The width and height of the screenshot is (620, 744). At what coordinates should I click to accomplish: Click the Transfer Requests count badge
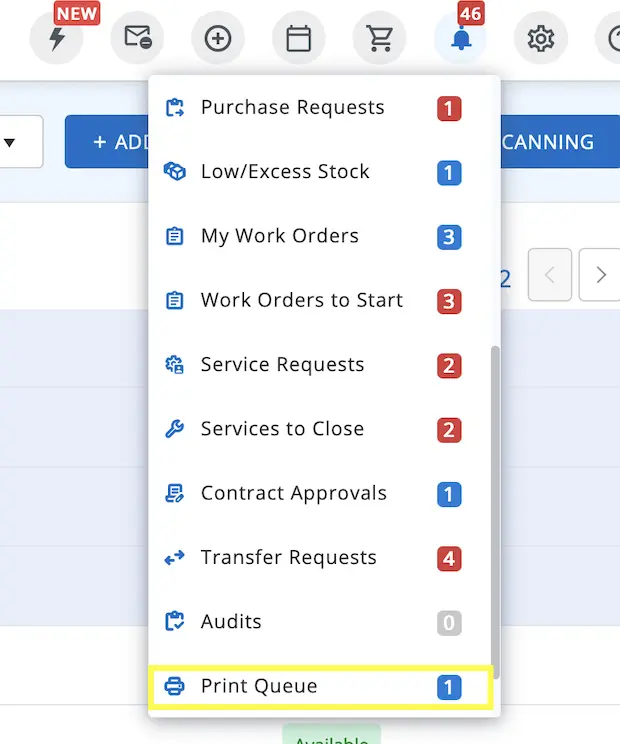(449, 558)
